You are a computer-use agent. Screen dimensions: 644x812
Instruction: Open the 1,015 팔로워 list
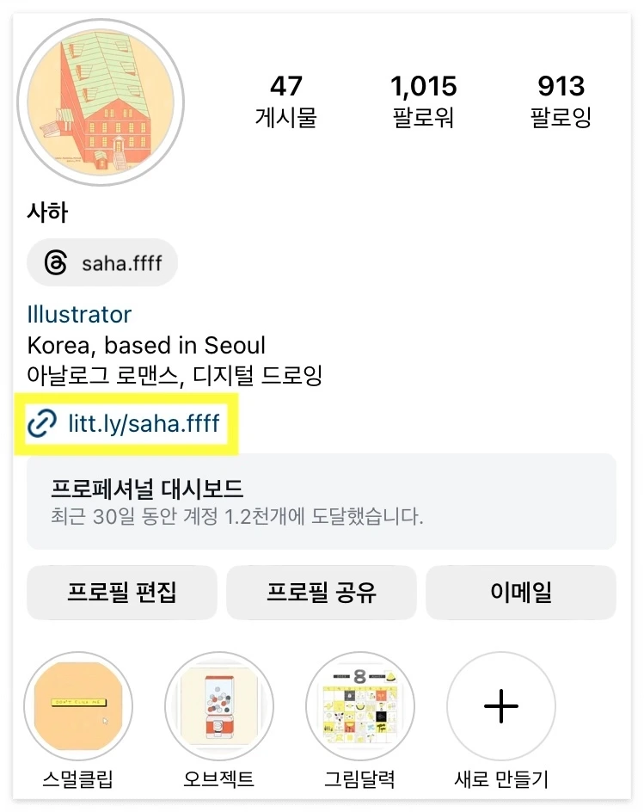pyautogui.click(x=424, y=101)
